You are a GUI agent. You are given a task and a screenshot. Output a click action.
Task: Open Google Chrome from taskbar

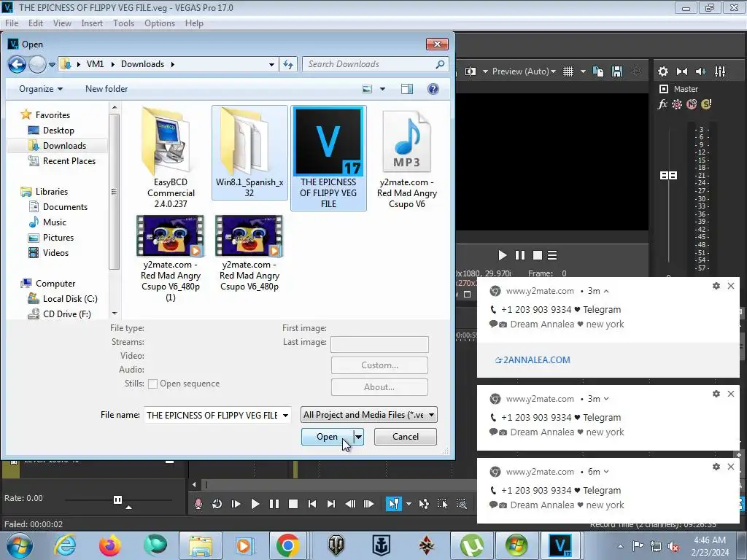(287, 545)
